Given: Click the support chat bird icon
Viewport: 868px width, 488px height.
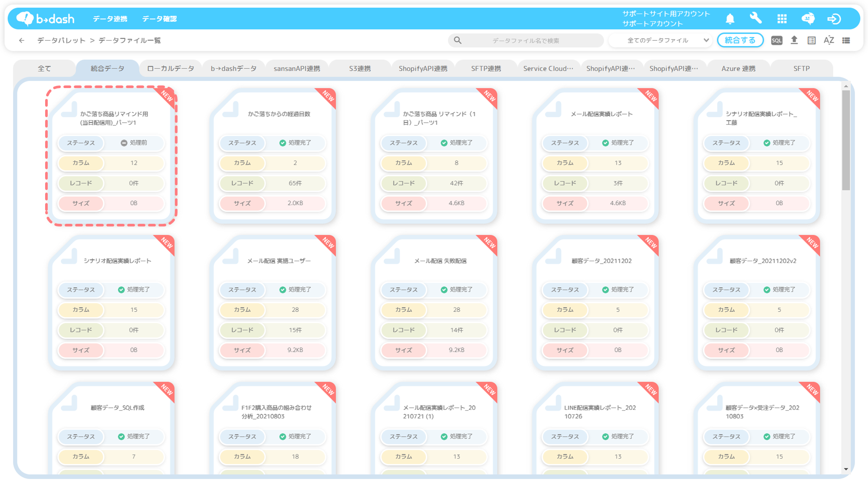Looking at the screenshot, I should pos(808,19).
